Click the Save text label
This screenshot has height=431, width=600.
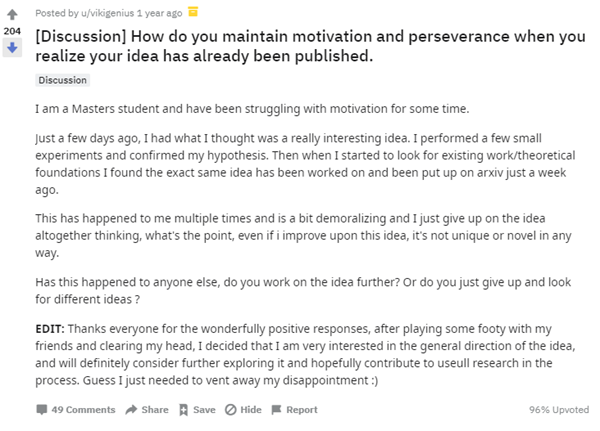(x=204, y=410)
